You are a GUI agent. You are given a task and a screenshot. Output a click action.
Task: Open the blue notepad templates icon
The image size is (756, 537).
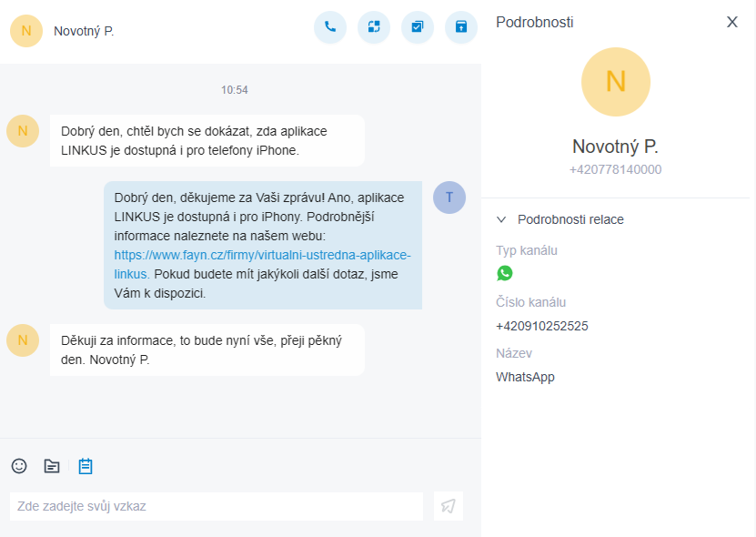coord(86,466)
